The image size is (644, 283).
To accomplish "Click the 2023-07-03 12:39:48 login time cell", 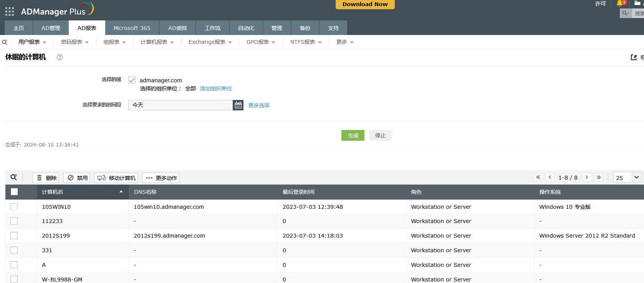I will [x=313, y=207].
